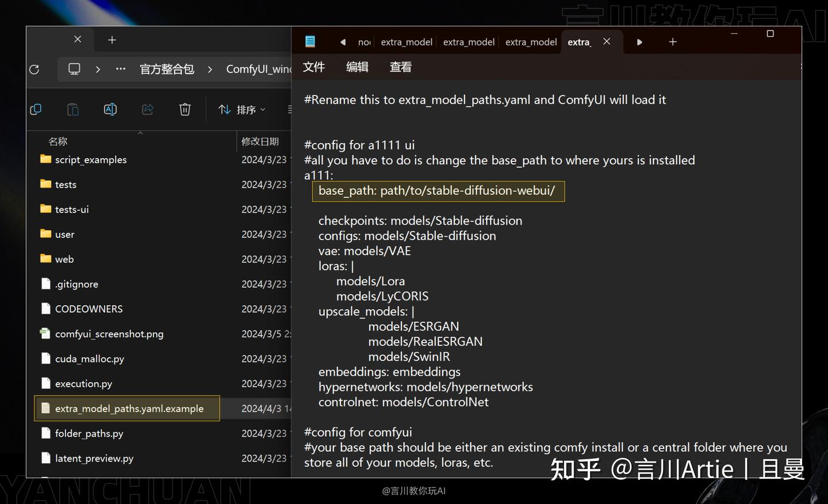
Task: Click the This PC monitor icon in address bar
Action: click(x=74, y=69)
